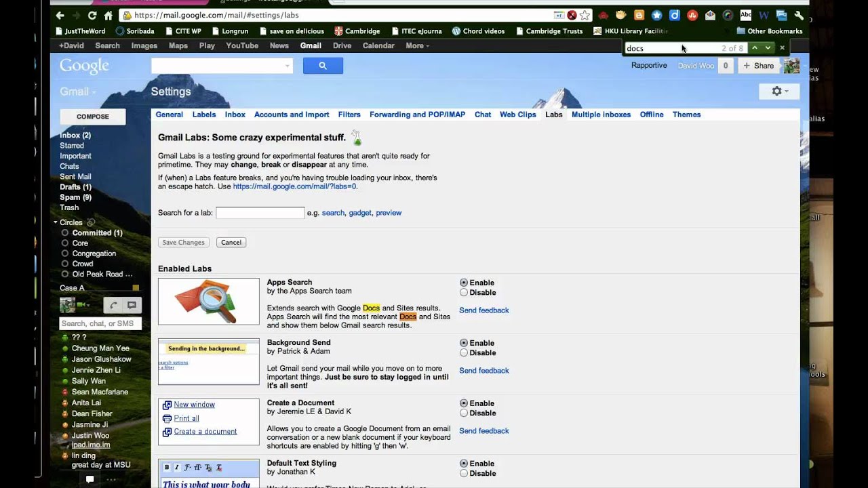868x488 pixels.
Task: Open the More dropdown in Google bar
Action: pyautogui.click(x=417, y=46)
